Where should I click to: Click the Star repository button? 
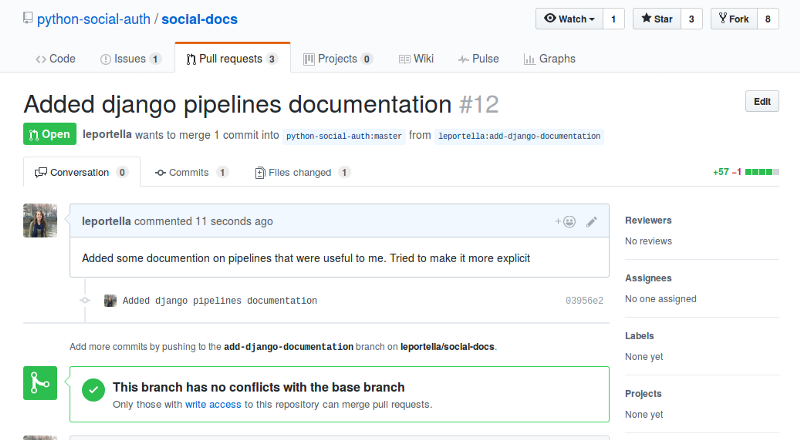[657, 19]
